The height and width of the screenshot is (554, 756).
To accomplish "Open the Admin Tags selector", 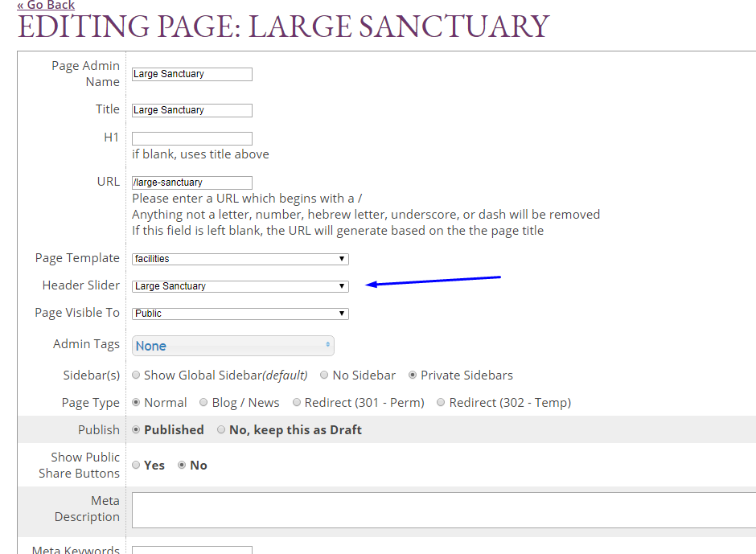I will [232, 346].
